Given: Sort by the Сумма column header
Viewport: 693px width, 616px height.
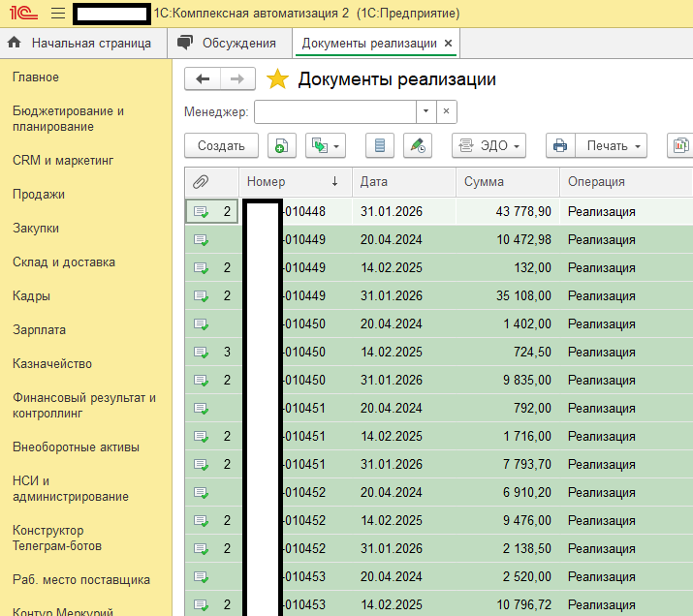Looking at the screenshot, I should (507, 182).
